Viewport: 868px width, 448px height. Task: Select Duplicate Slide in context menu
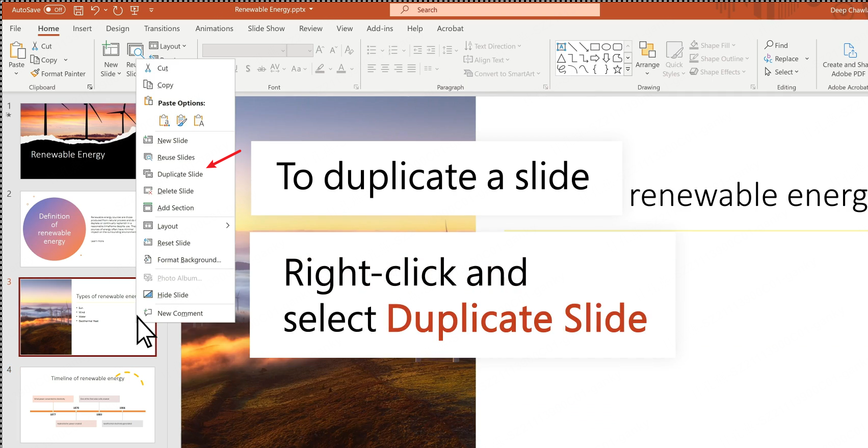coord(186,174)
